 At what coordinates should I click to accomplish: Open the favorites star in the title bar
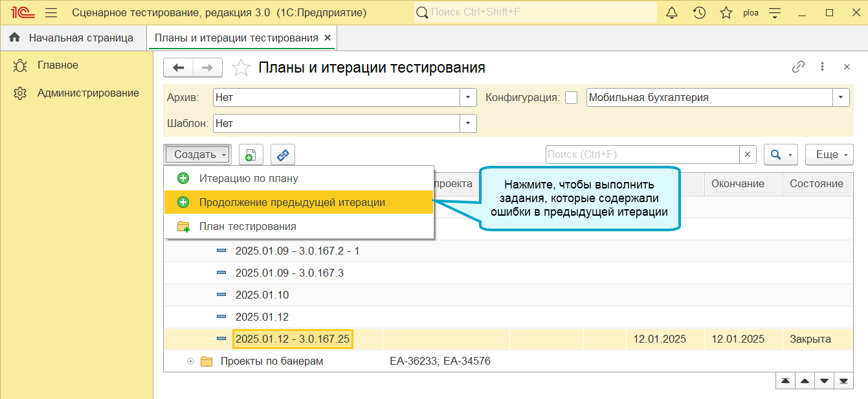726,12
